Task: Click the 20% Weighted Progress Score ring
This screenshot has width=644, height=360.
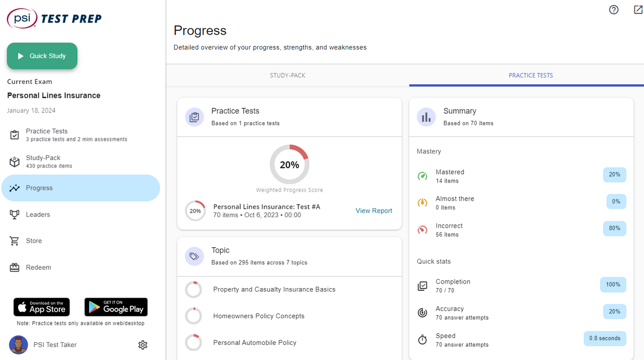Action: coord(289,164)
